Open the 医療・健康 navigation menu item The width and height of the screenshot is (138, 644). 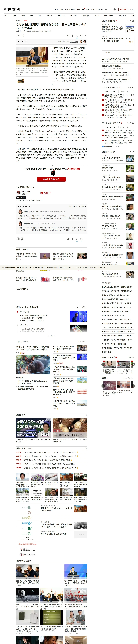coord(122,16)
